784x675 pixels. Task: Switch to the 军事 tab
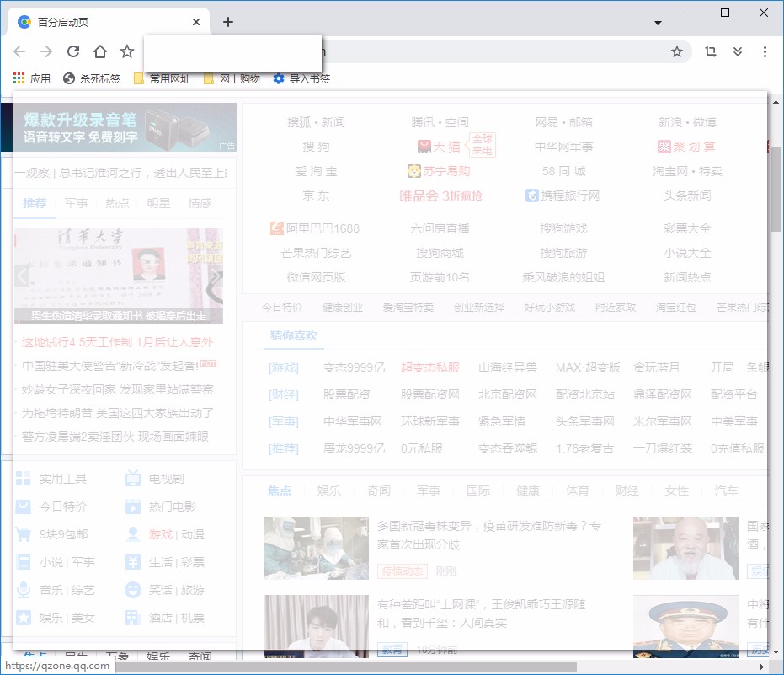[x=77, y=202]
